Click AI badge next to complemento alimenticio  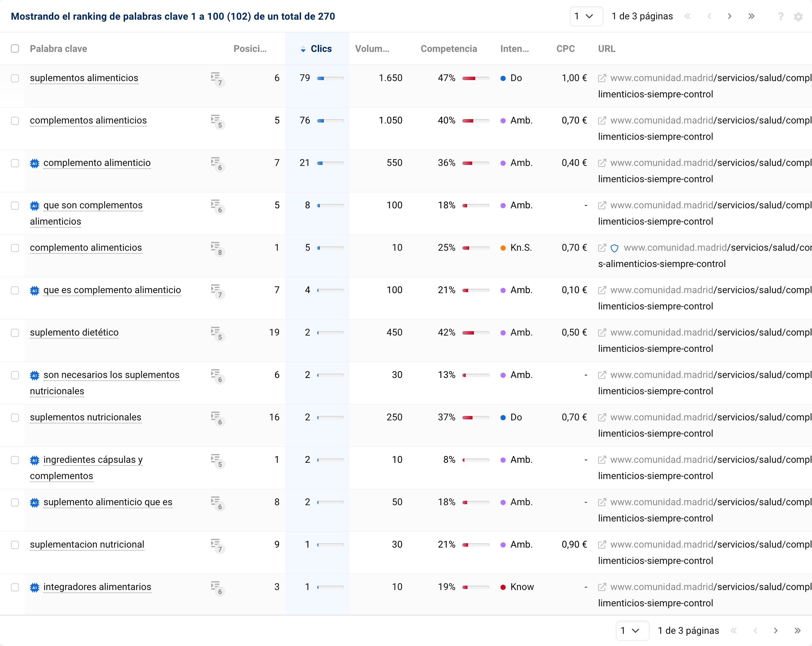[x=35, y=163]
